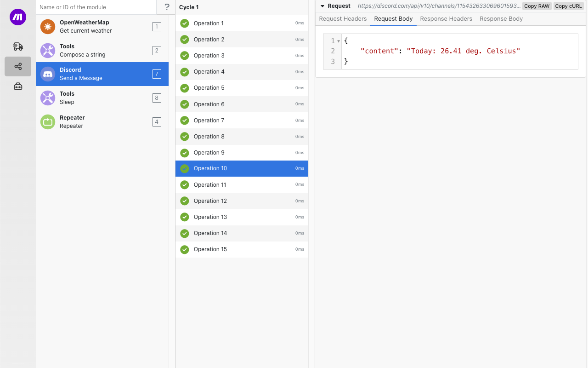Click the OpenWeatherMap sun icon
The image size is (588, 368).
48,27
